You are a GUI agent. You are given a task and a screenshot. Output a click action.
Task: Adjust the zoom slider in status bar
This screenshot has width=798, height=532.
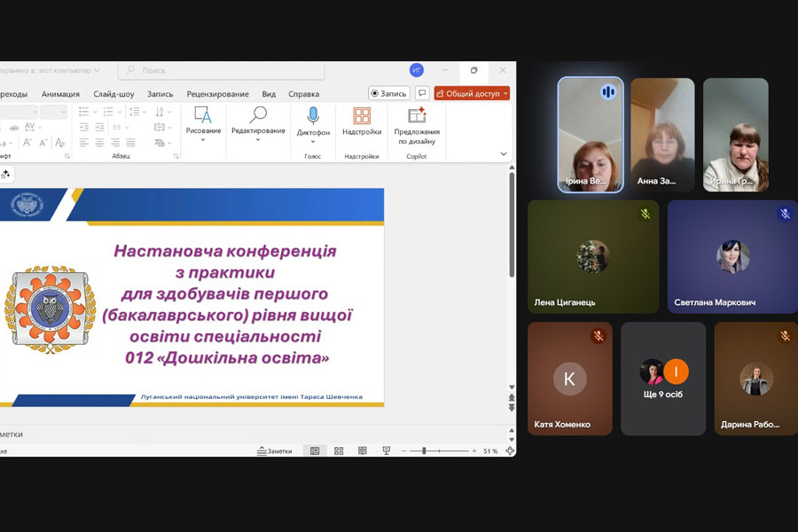pos(424,451)
